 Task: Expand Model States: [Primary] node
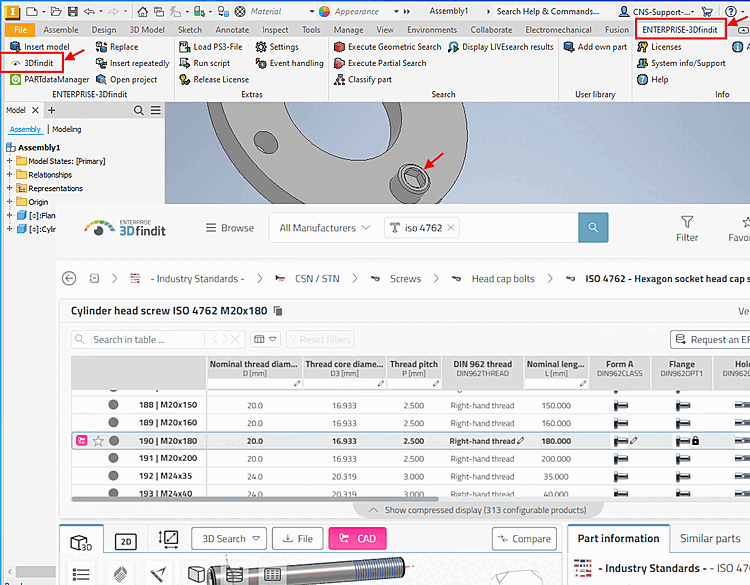coord(9,161)
